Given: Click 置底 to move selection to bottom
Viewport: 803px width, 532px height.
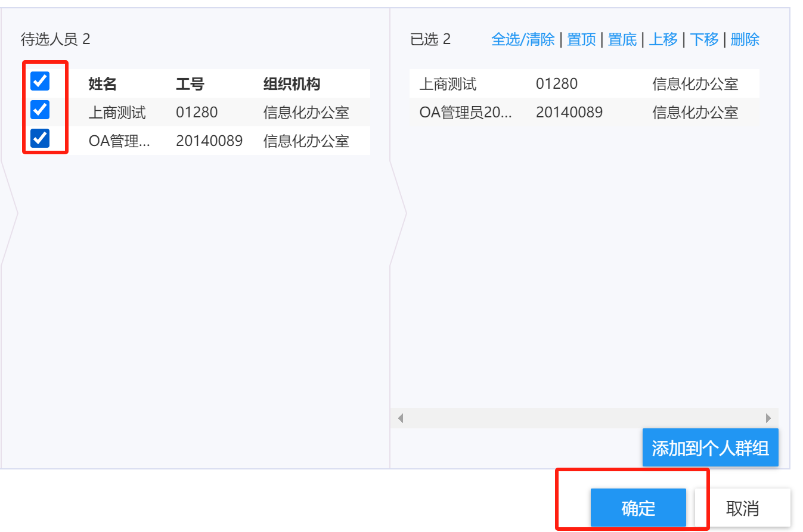Looking at the screenshot, I should point(622,39).
